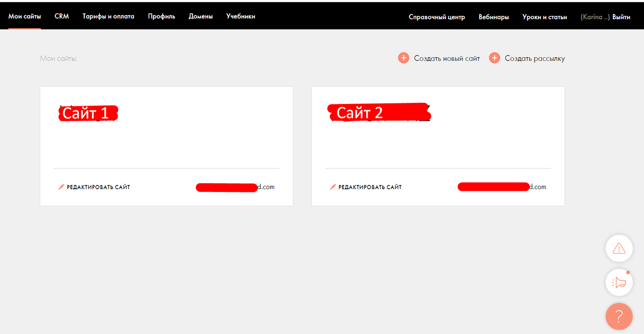Open Учебники menu item
This screenshot has width=644, height=334.
[240, 16]
